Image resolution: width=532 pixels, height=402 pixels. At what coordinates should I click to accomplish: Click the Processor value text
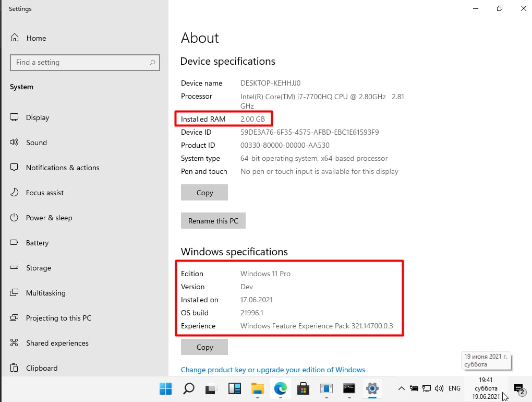tap(322, 101)
